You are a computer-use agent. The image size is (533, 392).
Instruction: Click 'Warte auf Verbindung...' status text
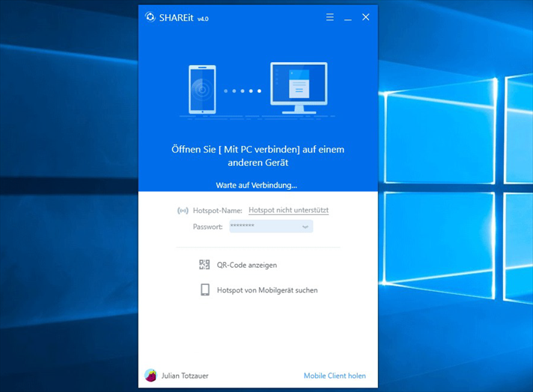[x=257, y=185]
